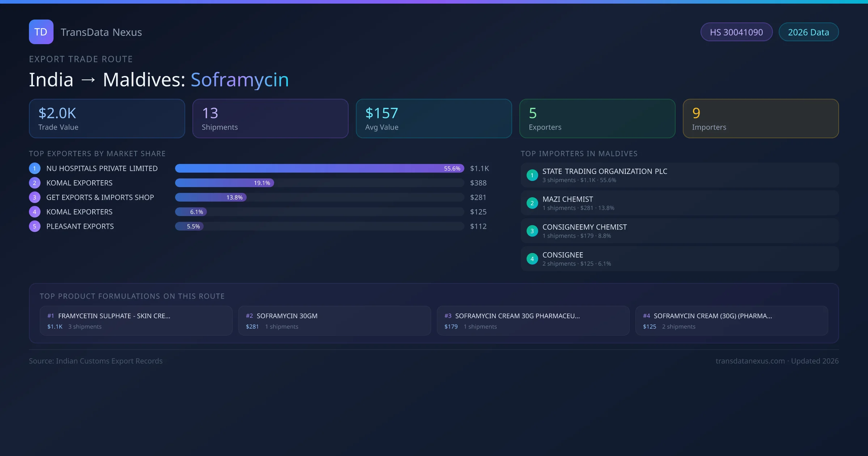Image resolution: width=868 pixels, height=456 pixels.
Task: Select the $157 Avg Value card
Action: click(434, 118)
